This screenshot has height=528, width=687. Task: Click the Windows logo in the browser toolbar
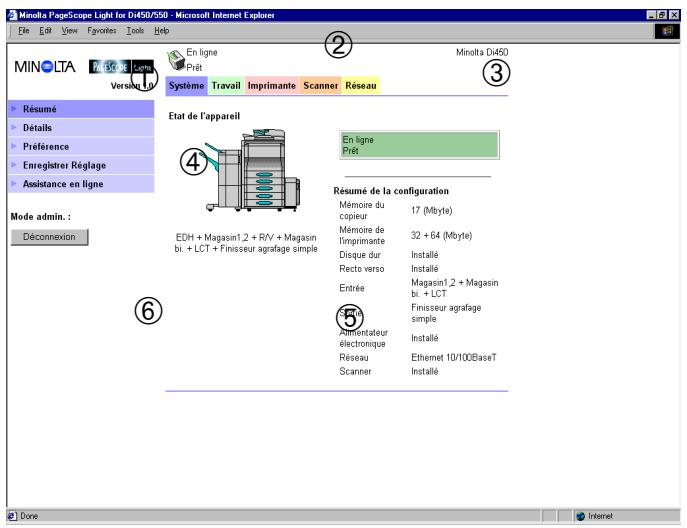pyautogui.click(x=667, y=31)
